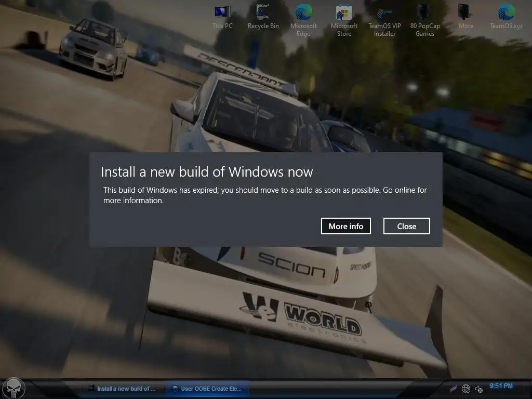Screen dimensions: 532x399
Task: Open the 80 PopCap Games icon
Action: 425,20
